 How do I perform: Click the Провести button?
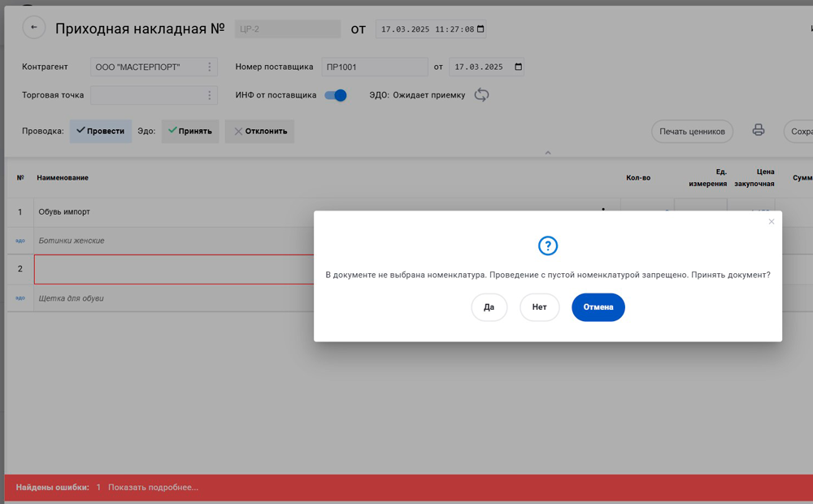[101, 131]
